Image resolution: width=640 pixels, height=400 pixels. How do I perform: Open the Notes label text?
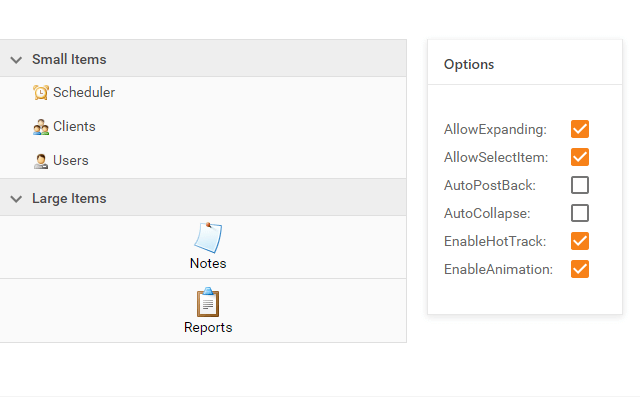tap(208, 264)
